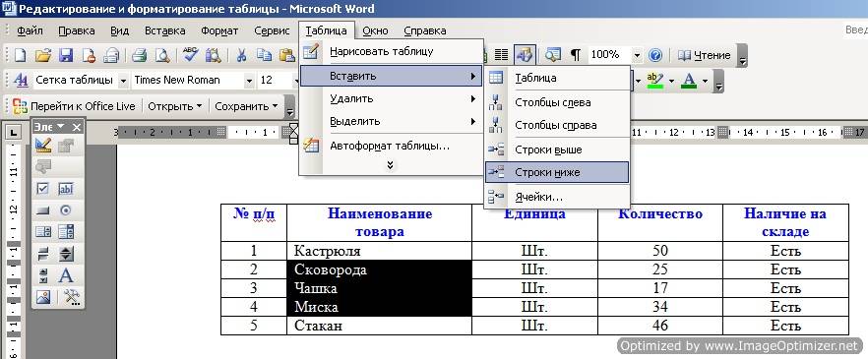Copy selection with the copy icon
This screenshot has width=868, height=359.
coord(265,55)
